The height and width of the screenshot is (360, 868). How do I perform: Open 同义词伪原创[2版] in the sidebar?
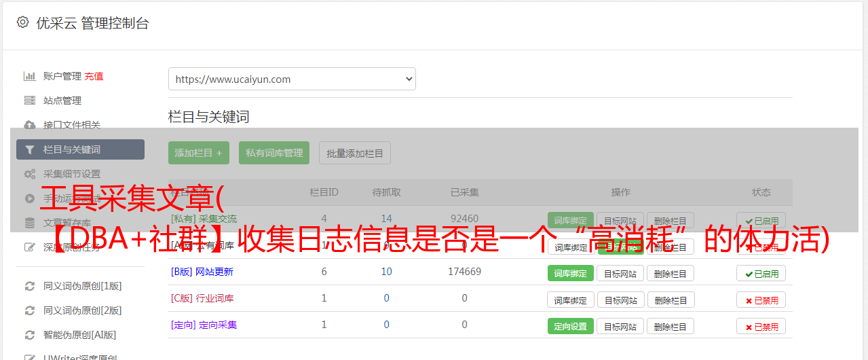(x=83, y=310)
